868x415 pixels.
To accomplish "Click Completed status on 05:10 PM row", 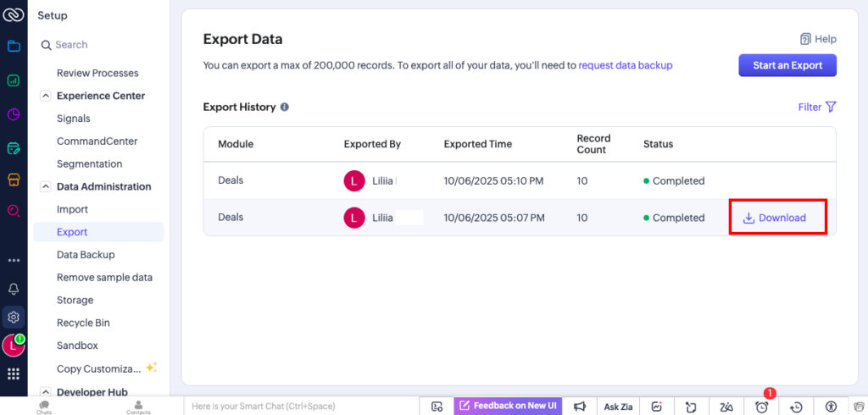I will [674, 181].
